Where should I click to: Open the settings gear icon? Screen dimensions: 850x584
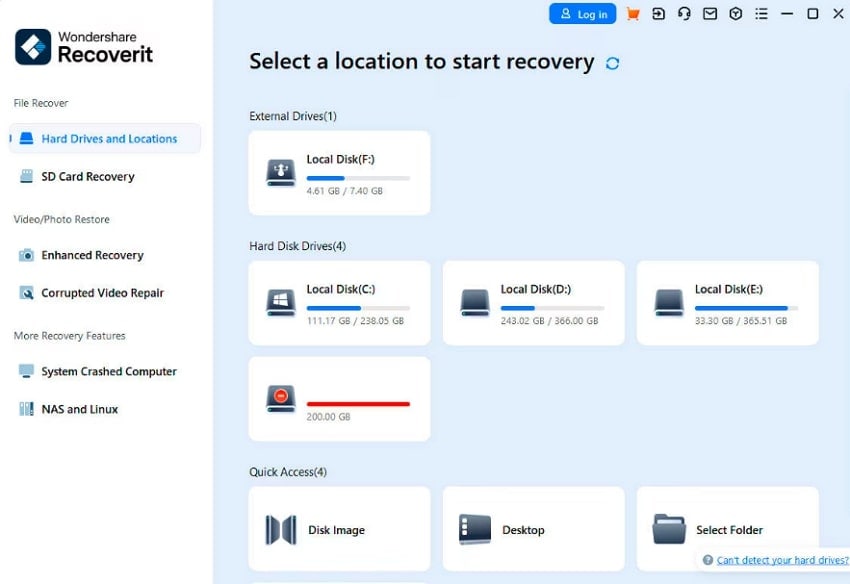(x=734, y=14)
